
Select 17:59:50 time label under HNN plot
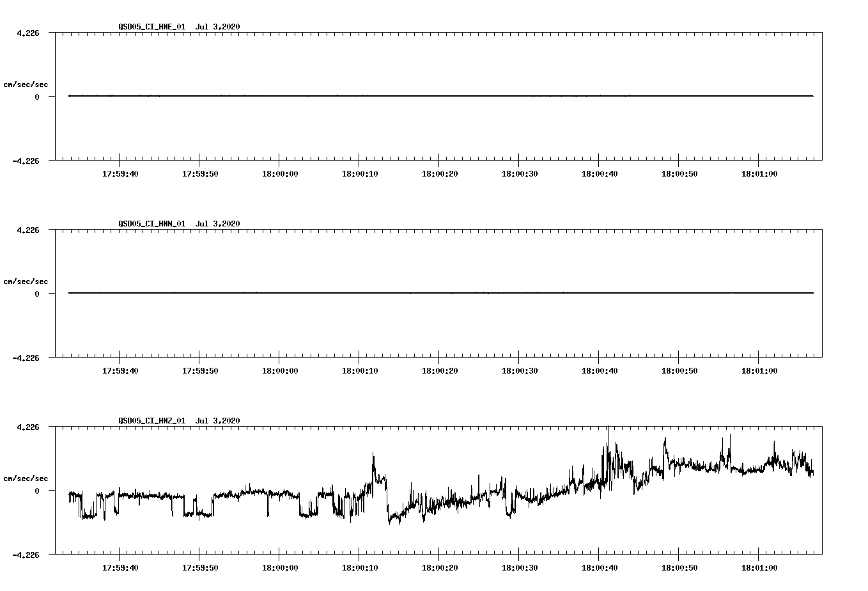coord(200,370)
